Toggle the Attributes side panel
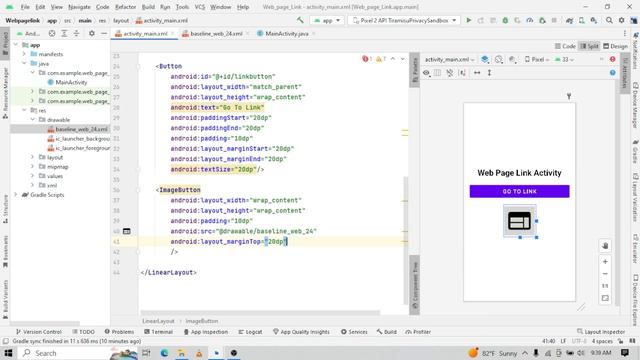640x360 pixels. pyautogui.click(x=624, y=73)
